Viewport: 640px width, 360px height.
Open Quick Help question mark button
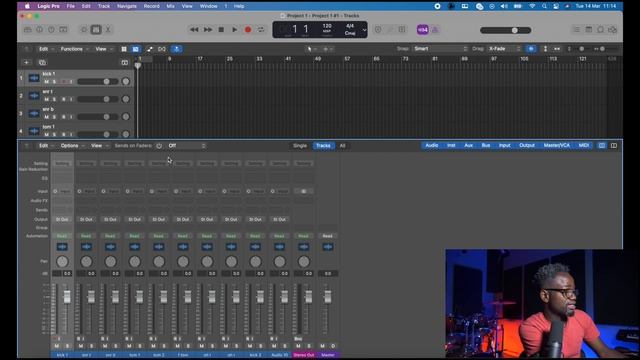coord(51,30)
